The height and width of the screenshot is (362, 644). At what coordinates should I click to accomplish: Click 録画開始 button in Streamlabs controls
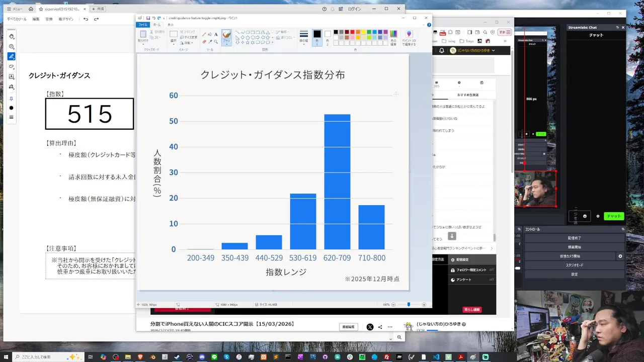pyautogui.click(x=574, y=247)
